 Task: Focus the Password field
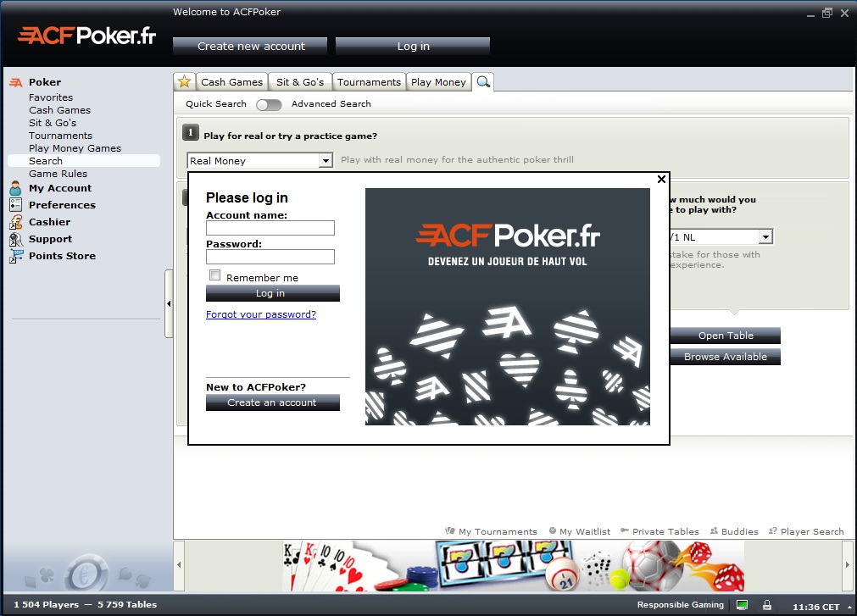(270, 257)
